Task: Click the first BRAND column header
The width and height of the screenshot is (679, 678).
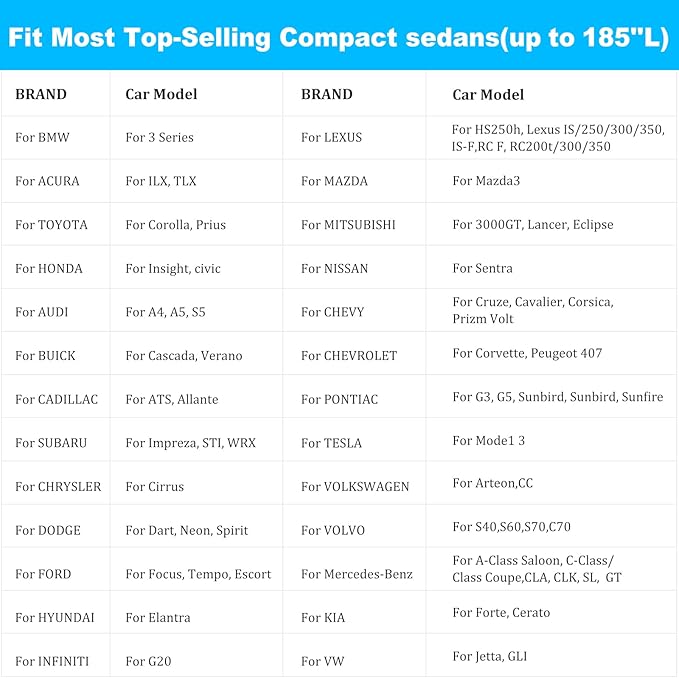Action: (41, 94)
